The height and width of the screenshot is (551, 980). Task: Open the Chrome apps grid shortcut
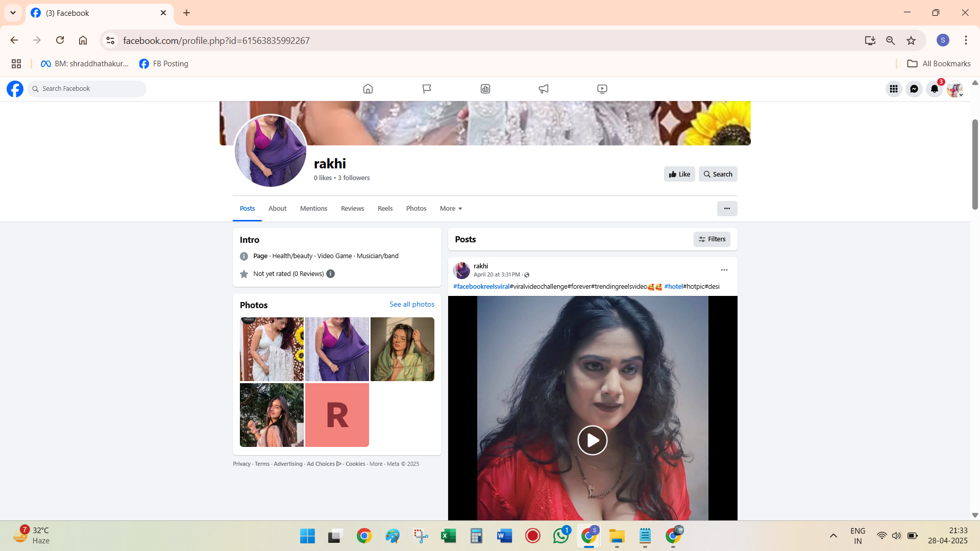coord(16,64)
